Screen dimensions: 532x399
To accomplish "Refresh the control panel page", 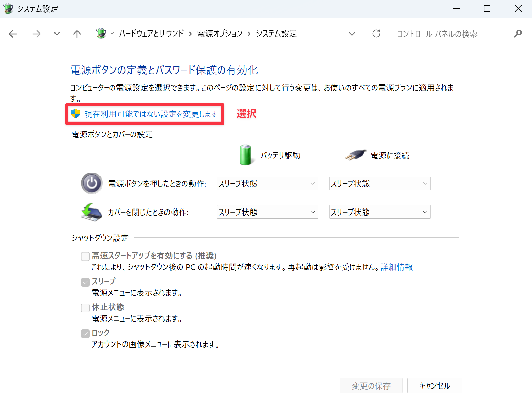I will tap(376, 34).
